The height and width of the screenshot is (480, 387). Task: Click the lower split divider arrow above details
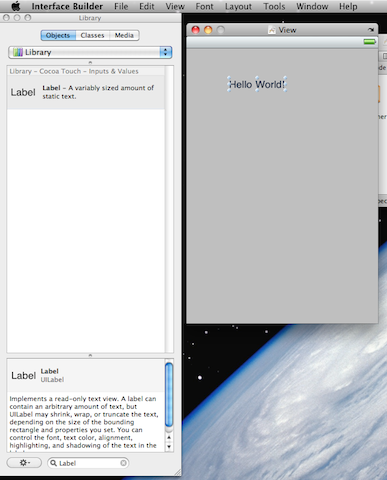tap(90, 355)
